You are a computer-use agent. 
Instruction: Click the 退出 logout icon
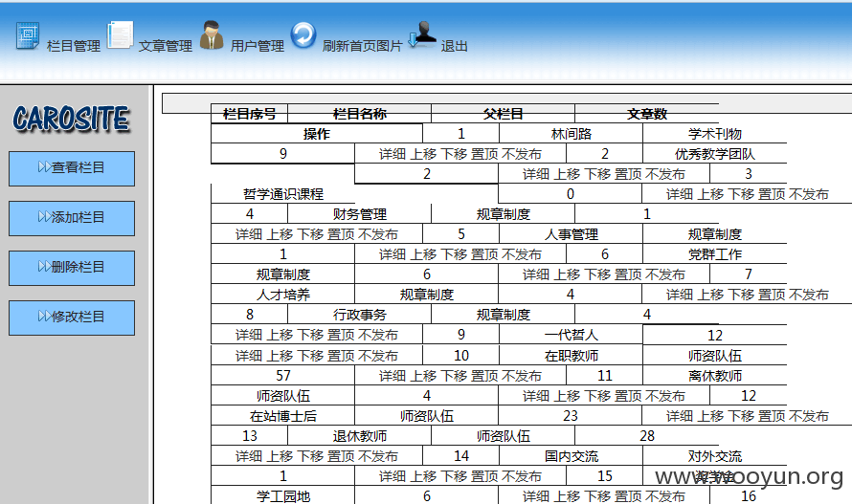tap(422, 34)
